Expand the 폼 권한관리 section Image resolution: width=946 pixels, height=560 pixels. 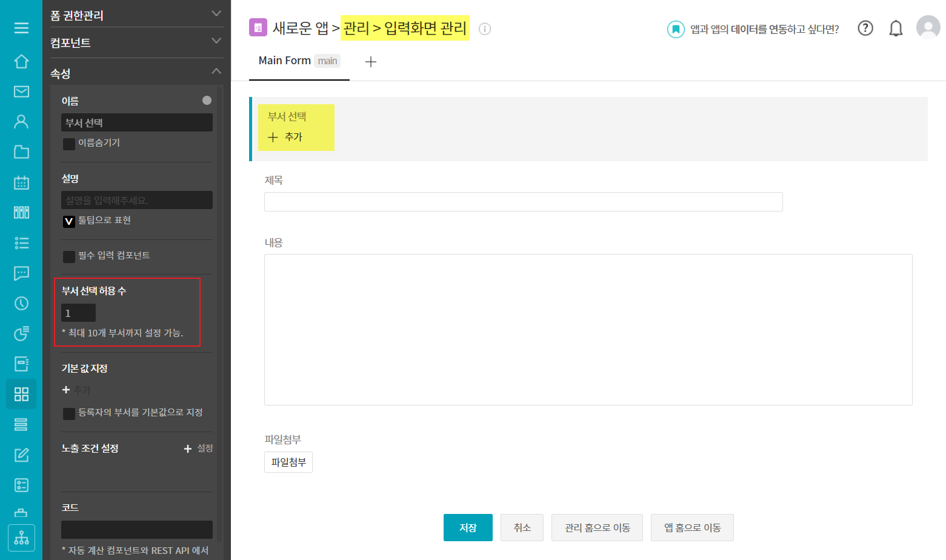[216, 14]
